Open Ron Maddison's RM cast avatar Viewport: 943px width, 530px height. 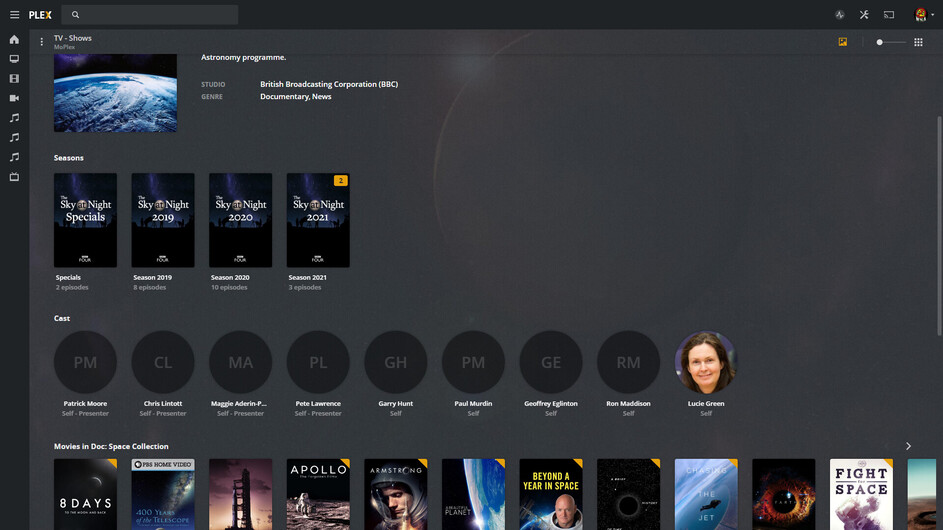[628, 362]
